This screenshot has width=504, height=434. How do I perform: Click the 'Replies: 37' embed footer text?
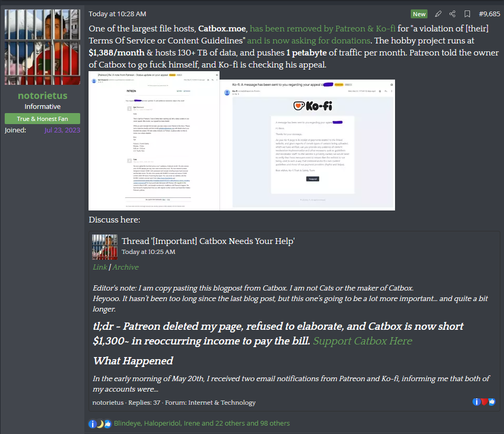click(144, 403)
